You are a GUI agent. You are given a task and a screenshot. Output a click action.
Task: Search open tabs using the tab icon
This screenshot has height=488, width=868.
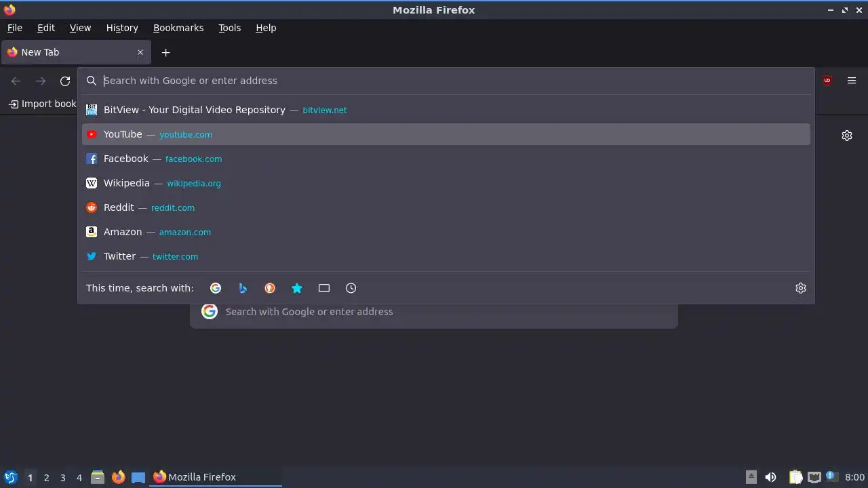[324, 288]
